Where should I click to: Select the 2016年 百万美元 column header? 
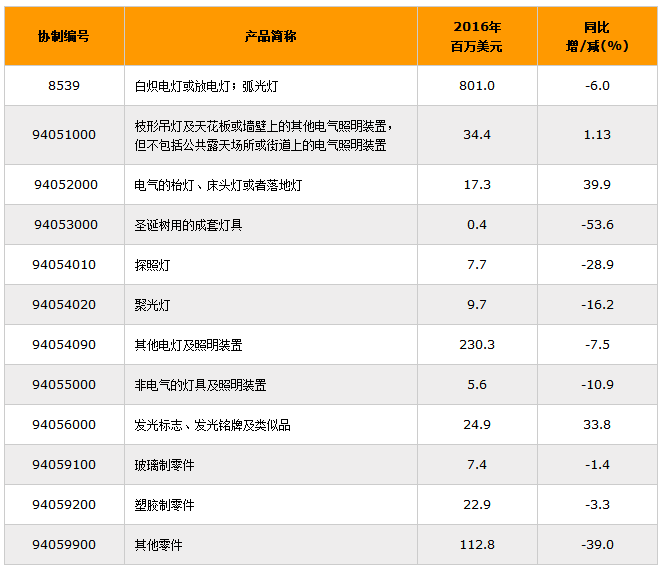point(477,36)
